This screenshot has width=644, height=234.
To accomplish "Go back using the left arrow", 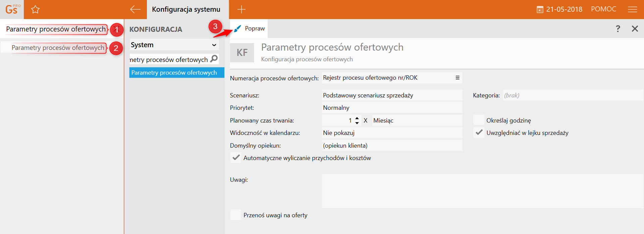I will click(135, 9).
